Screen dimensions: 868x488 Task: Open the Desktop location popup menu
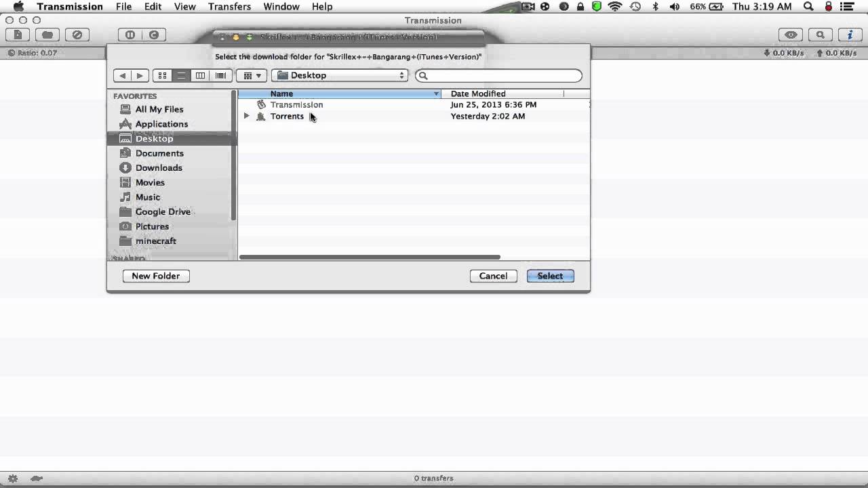(340, 76)
